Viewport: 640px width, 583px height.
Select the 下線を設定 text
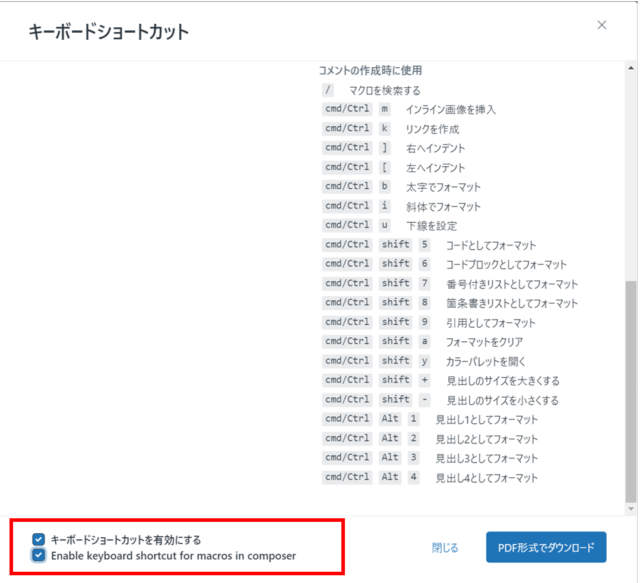tap(431, 226)
